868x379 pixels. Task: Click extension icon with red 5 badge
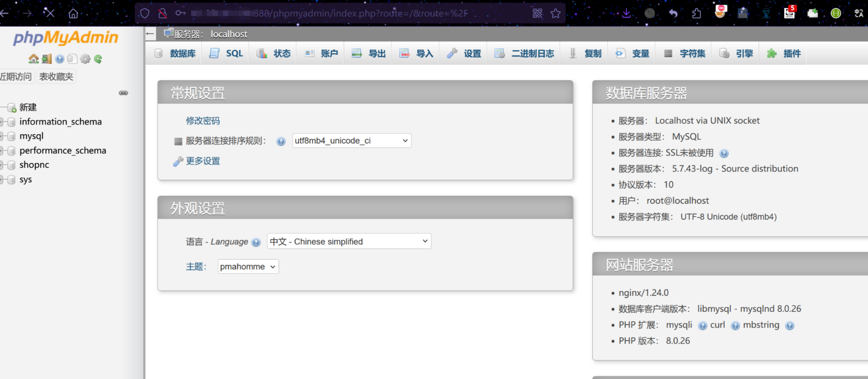click(x=790, y=12)
